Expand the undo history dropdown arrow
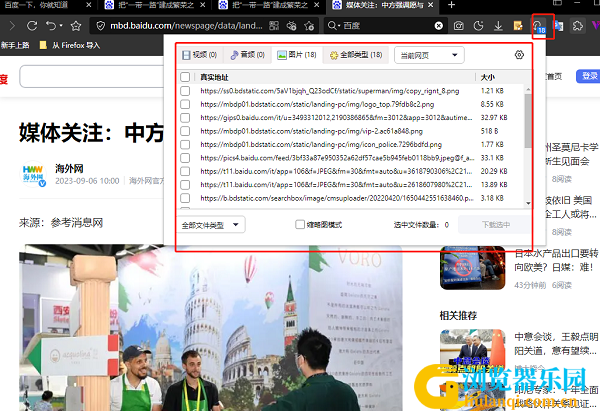600x411 pixels. click(61, 26)
